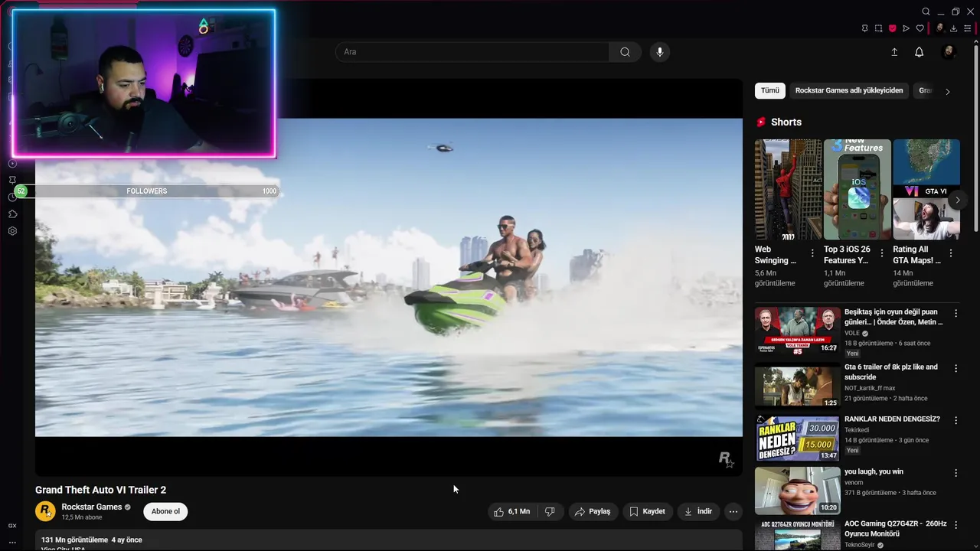This screenshot has width=980, height=551.
Task: Click the RANKLAR NEDEN DENGESİZ thumbnail image
Action: (797, 439)
